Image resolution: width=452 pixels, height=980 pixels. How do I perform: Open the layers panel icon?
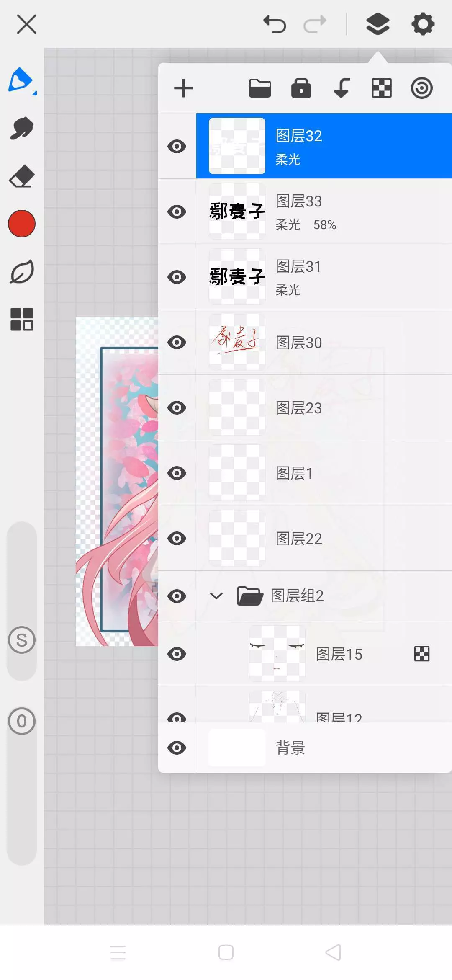pyautogui.click(x=378, y=24)
